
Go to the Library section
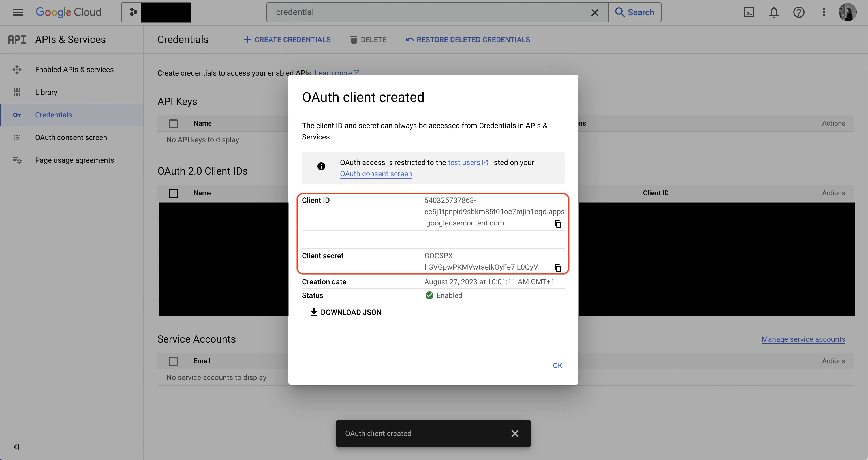46,92
